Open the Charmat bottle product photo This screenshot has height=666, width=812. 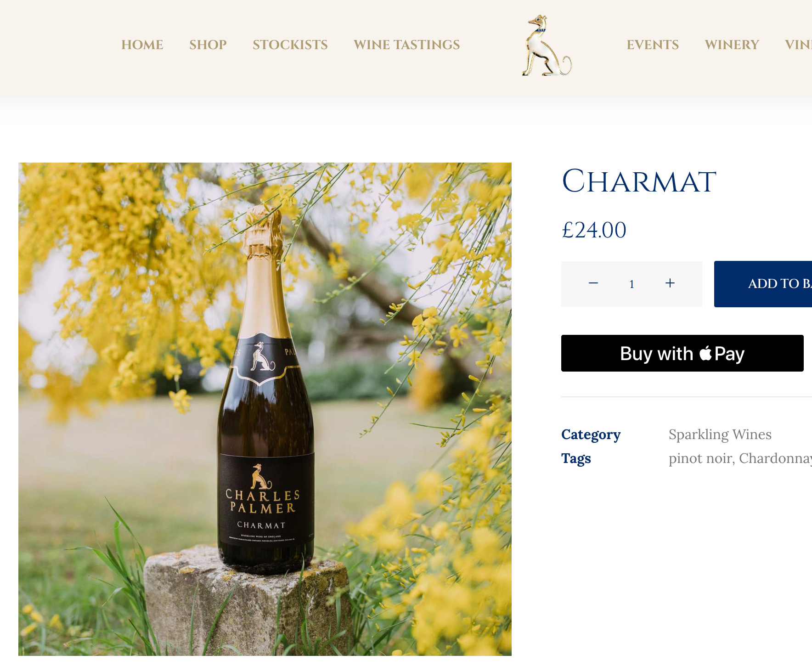265,409
